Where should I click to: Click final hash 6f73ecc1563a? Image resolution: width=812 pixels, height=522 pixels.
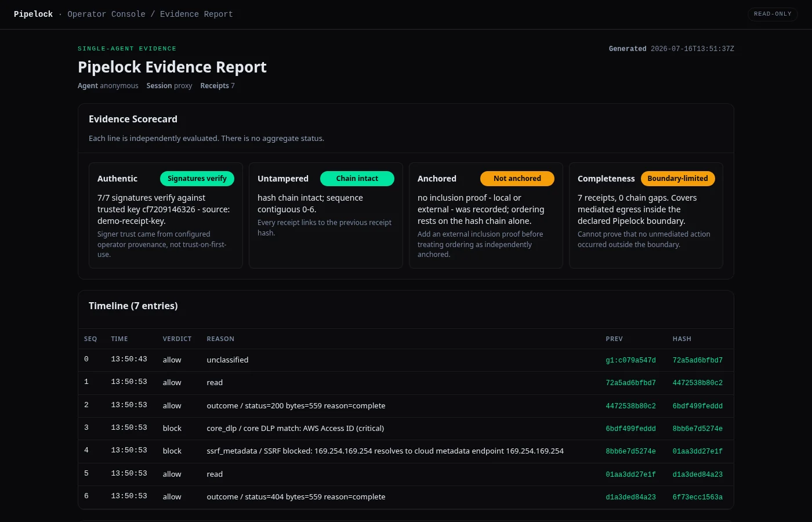click(698, 497)
